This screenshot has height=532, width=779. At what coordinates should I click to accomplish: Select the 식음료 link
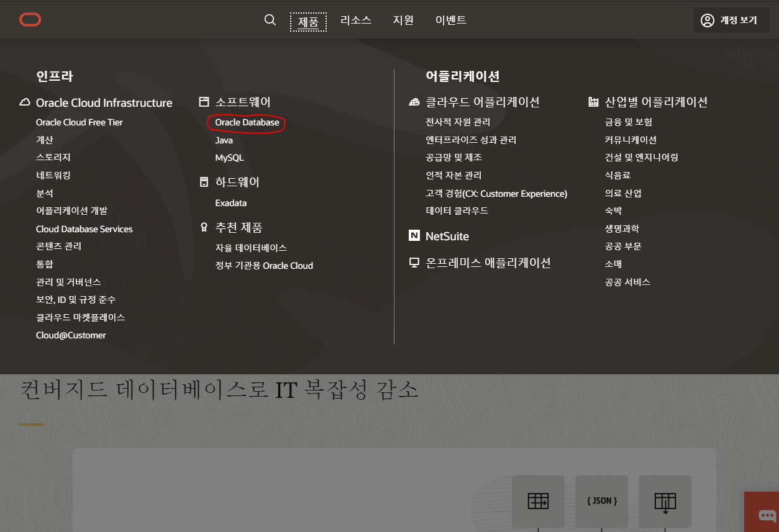click(x=617, y=175)
